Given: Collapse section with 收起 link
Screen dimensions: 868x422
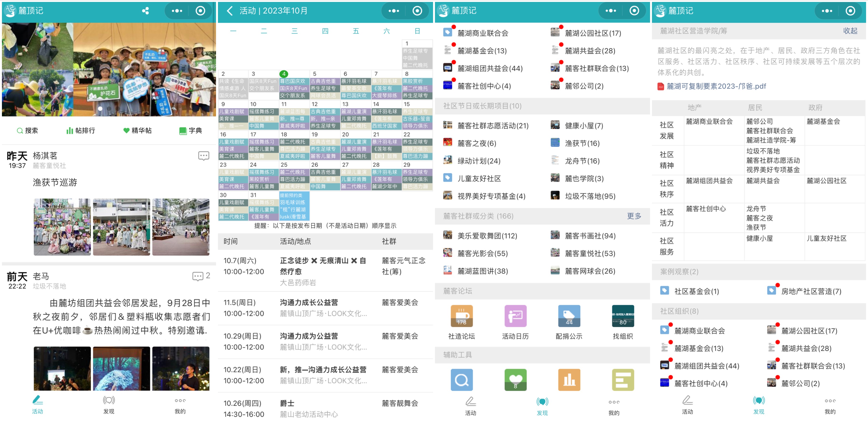Looking at the screenshot, I should point(850,31).
